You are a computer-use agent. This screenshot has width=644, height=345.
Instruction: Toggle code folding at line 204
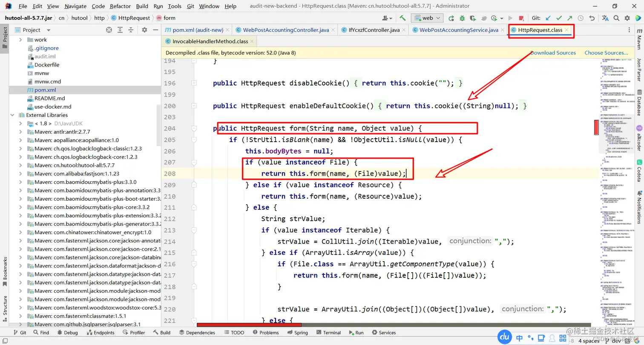194,128
